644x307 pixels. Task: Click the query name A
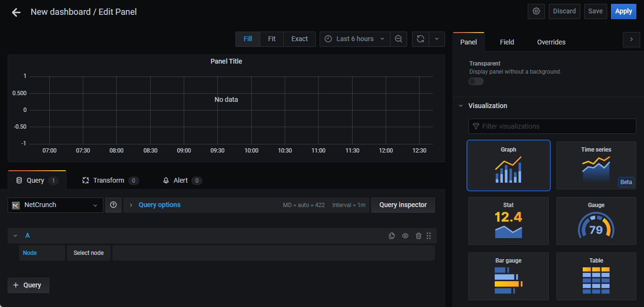point(27,236)
